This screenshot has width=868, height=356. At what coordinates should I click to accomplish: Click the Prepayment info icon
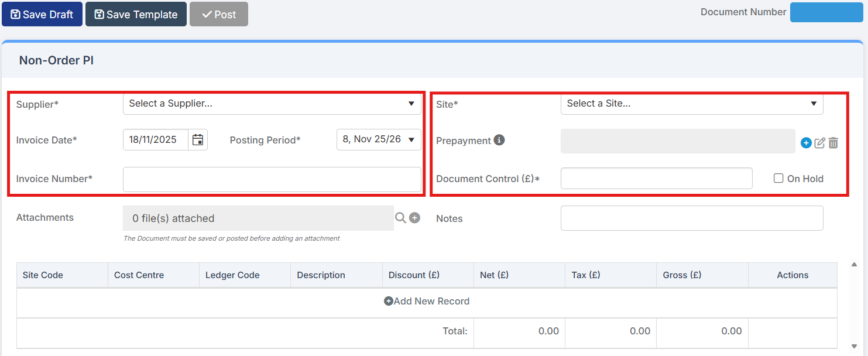tap(499, 140)
